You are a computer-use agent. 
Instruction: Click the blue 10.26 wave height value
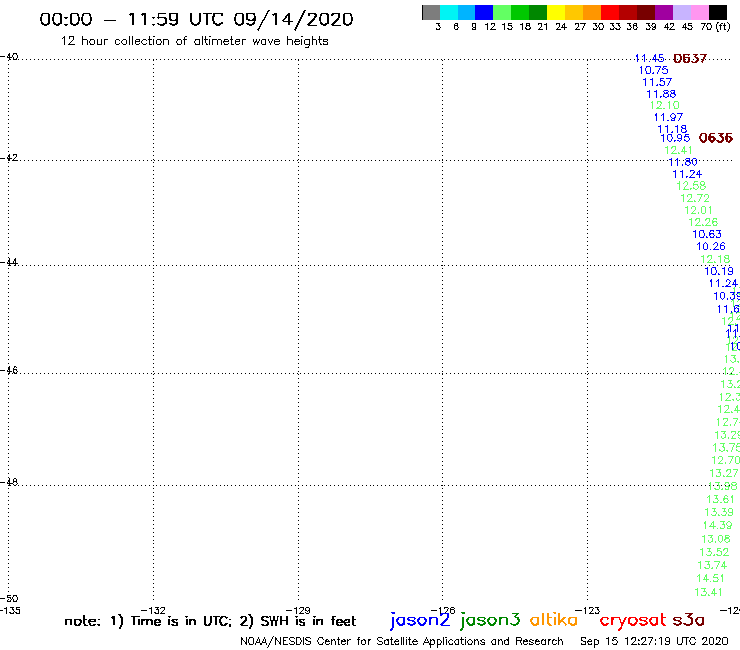pyautogui.click(x=711, y=246)
